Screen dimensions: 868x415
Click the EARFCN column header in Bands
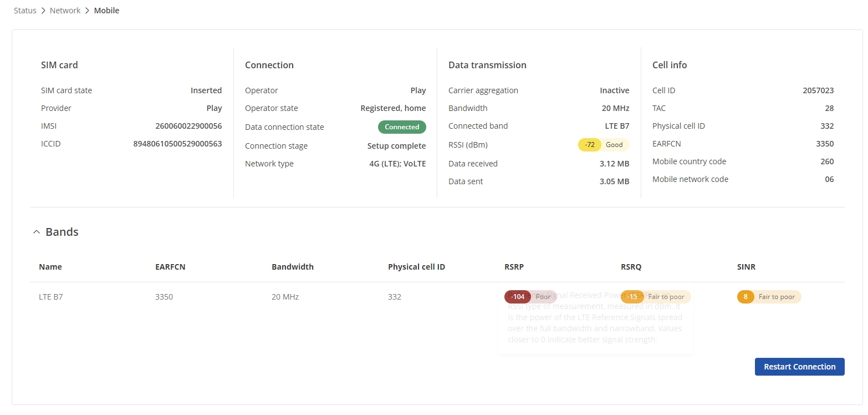(x=170, y=267)
